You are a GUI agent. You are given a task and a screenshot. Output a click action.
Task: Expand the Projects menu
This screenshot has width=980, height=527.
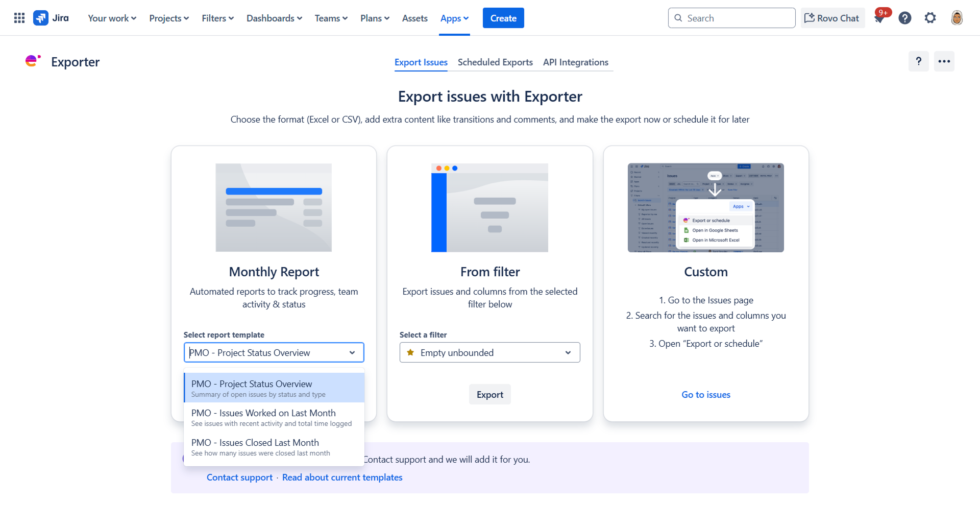coord(169,18)
